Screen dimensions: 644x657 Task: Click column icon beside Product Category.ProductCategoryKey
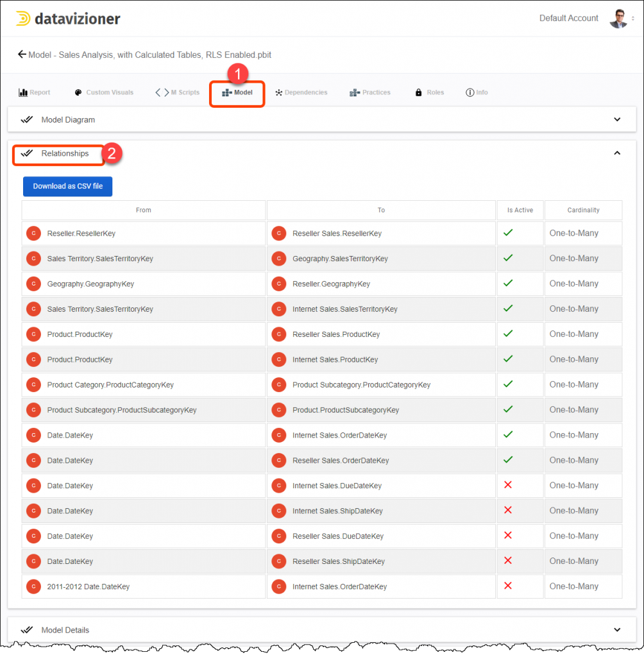point(33,385)
